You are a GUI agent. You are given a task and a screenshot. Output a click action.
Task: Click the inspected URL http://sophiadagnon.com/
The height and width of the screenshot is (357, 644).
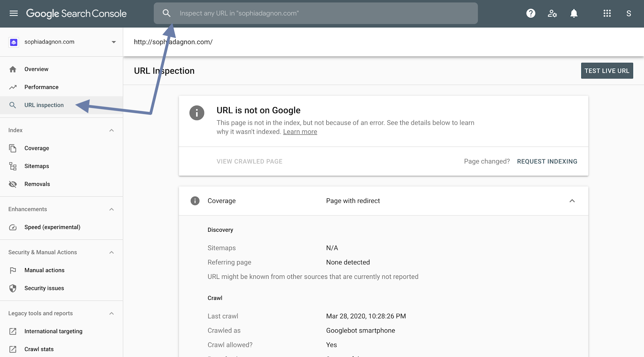173,42
